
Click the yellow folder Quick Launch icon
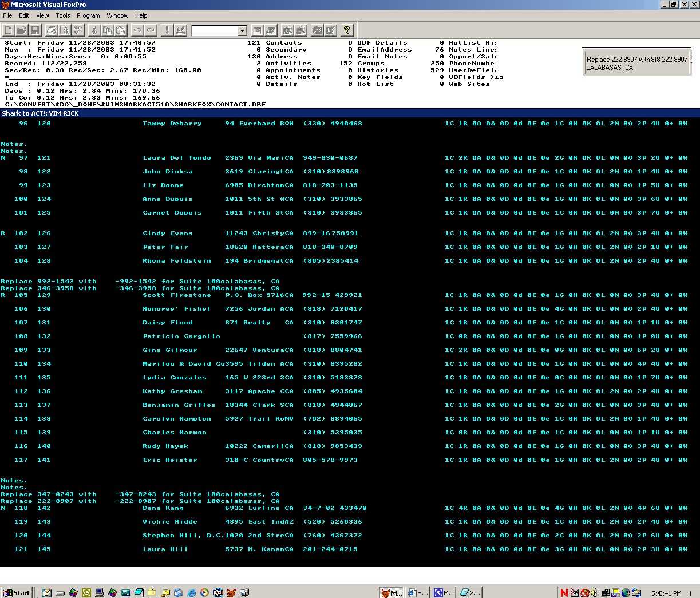pos(152,593)
